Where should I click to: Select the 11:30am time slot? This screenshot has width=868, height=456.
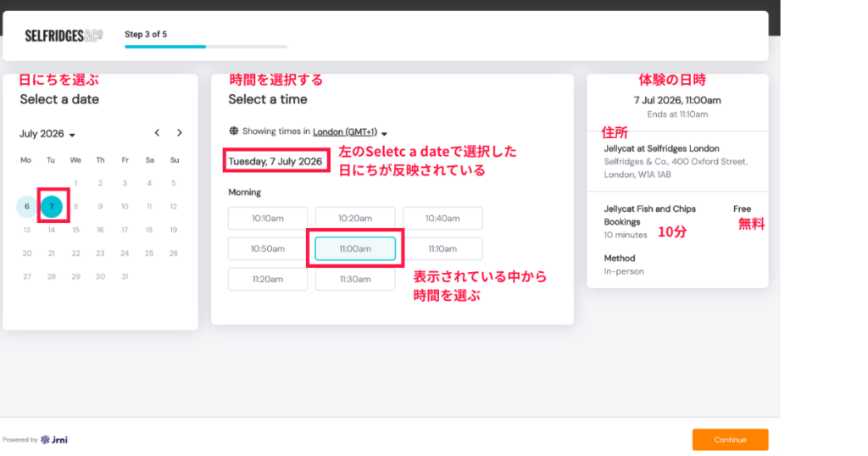tap(355, 279)
